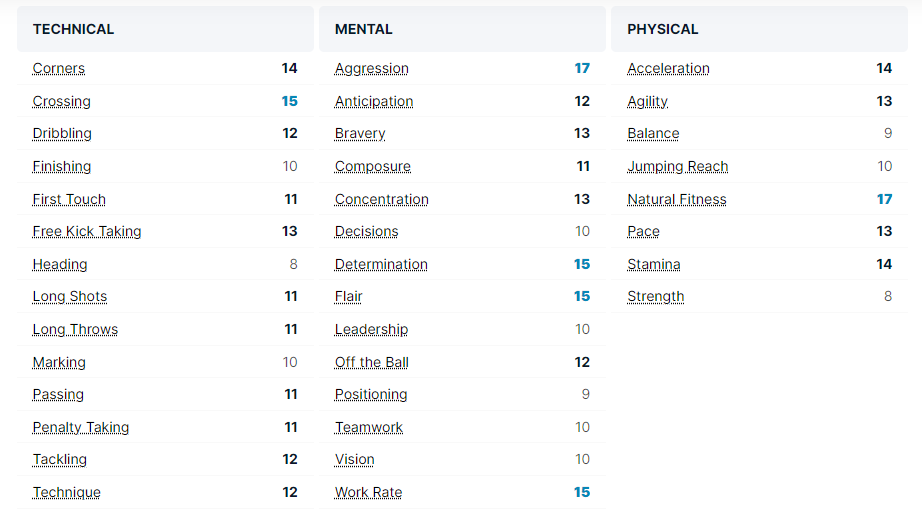Click the Penalty Taking attribute link
This screenshot has height=522, width=922.
pyautogui.click(x=81, y=428)
